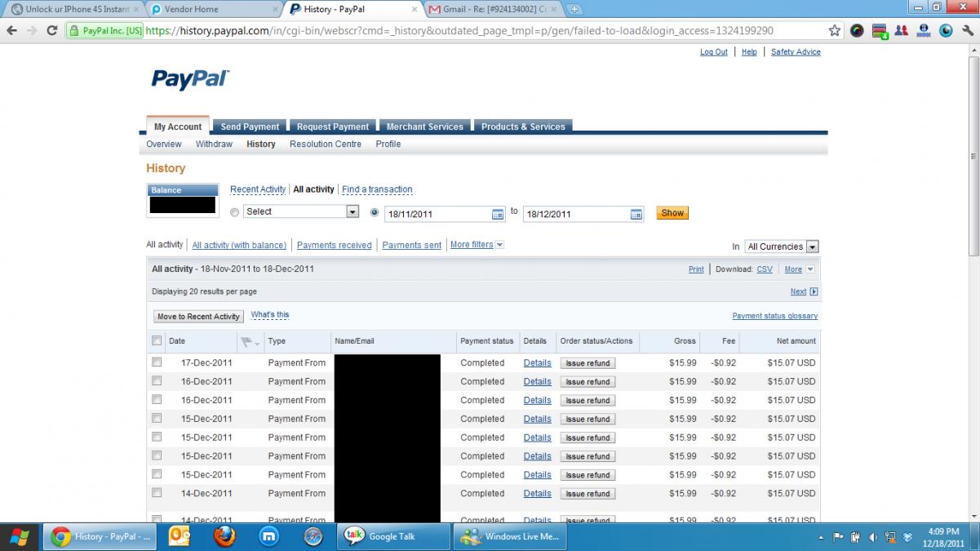Open the Resolution Centre submenu link
The height and width of the screenshot is (551, 980).
(326, 144)
